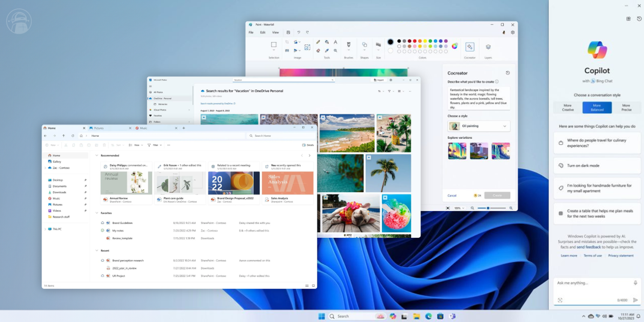Select the red color swatch in Paint
644x322 pixels.
point(415,41)
